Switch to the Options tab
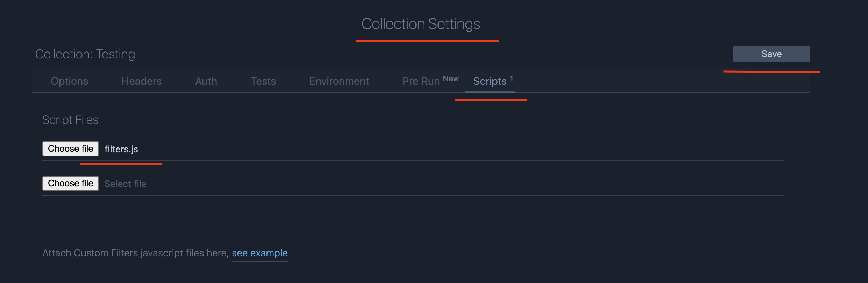Viewport: 868px width, 283px height. click(69, 81)
